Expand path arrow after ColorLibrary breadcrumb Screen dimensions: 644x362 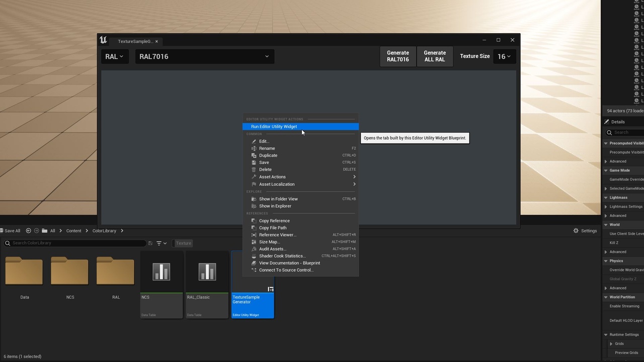point(122,231)
